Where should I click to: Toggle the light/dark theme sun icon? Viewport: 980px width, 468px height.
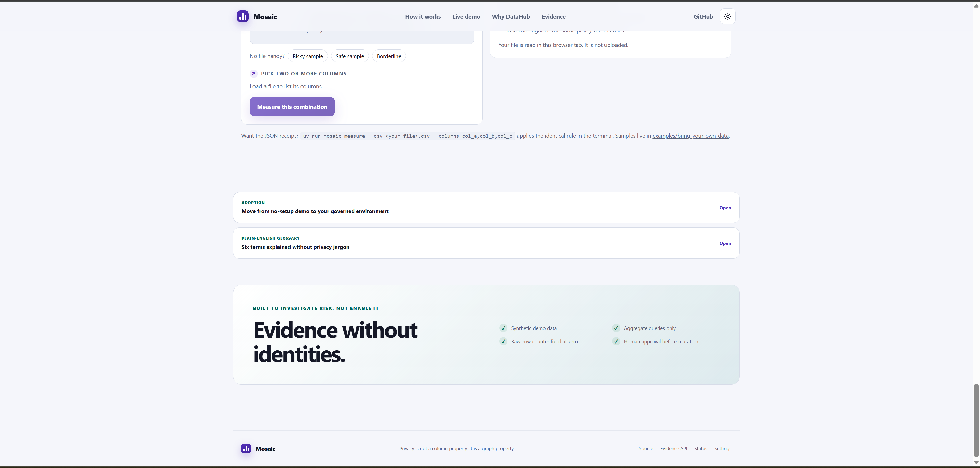(x=727, y=16)
